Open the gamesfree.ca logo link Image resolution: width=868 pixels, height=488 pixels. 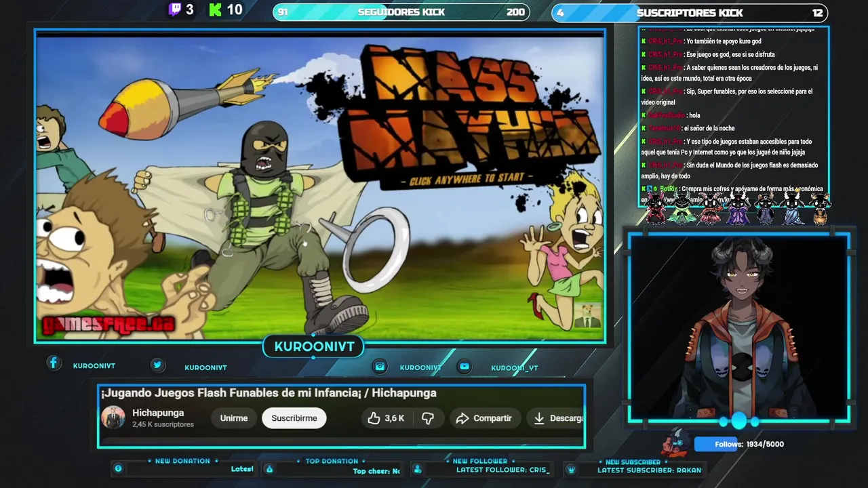pyautogui.click(x=108, y=324)
